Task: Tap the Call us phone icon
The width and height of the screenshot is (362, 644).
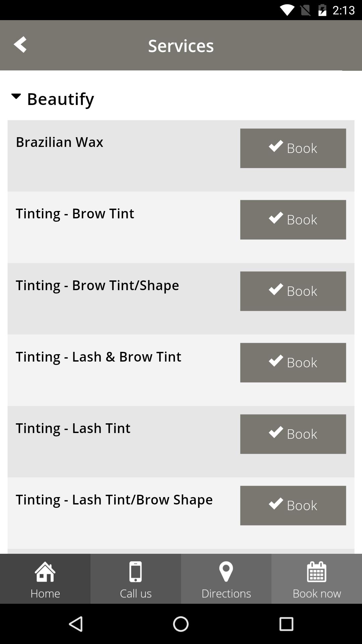Action: [x=136, y=572]
